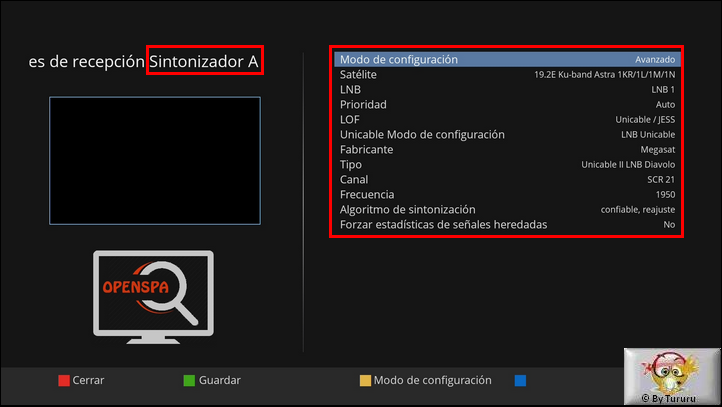Change the Unicable II LNB Diavolo value
Screen dimensions: 722x407
coord(628,164)
